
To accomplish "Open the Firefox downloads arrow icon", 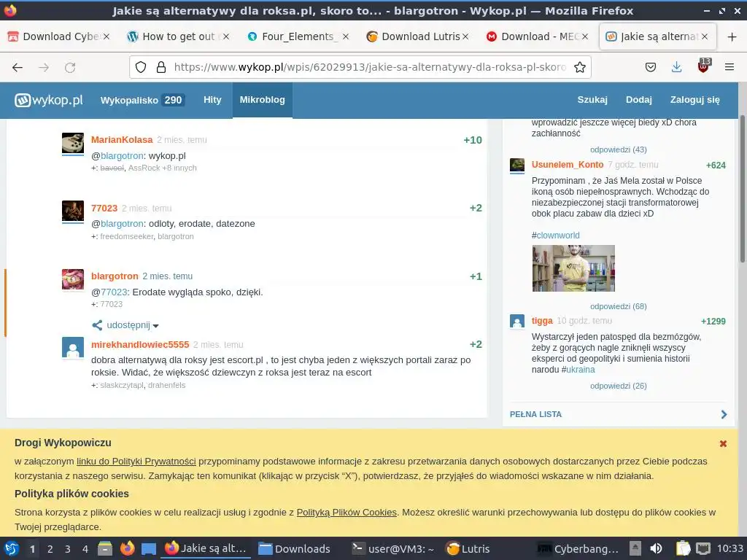I will tap(676, 67).
